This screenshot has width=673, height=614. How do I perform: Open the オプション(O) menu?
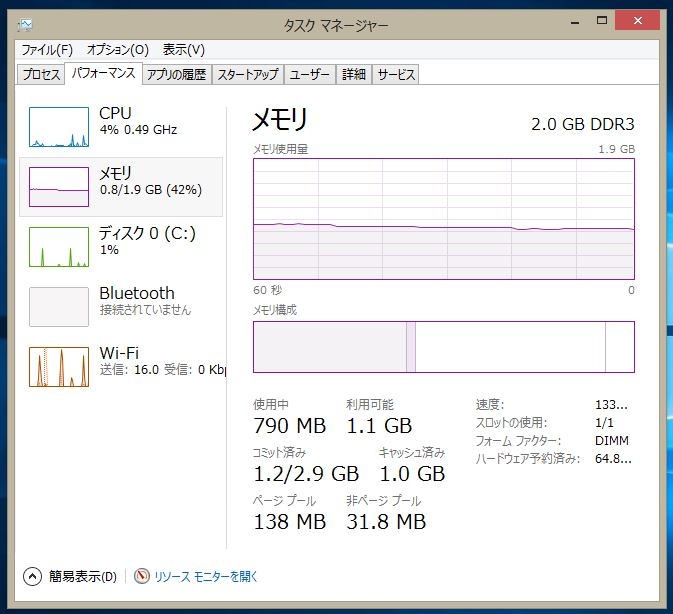pyautogui.click(x=118, y=50)
